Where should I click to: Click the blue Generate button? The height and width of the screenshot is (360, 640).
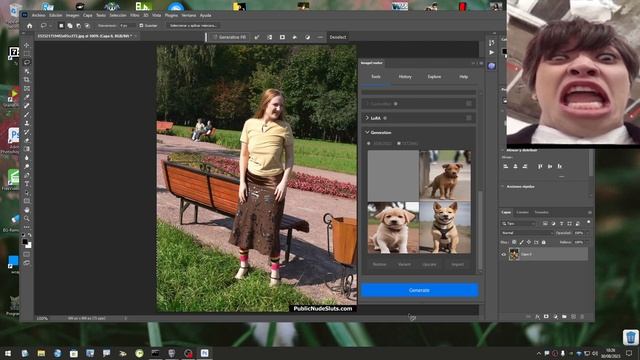419,290
